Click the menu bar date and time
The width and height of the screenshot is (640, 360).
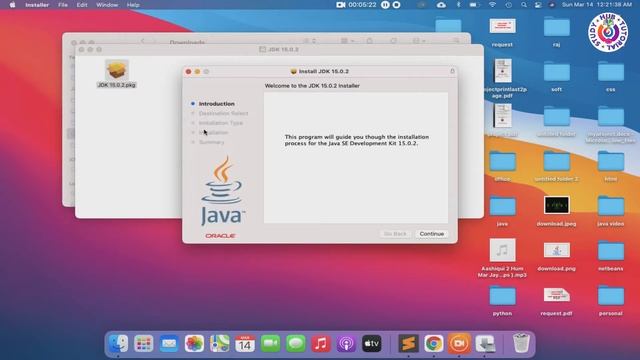coord(597,5)
